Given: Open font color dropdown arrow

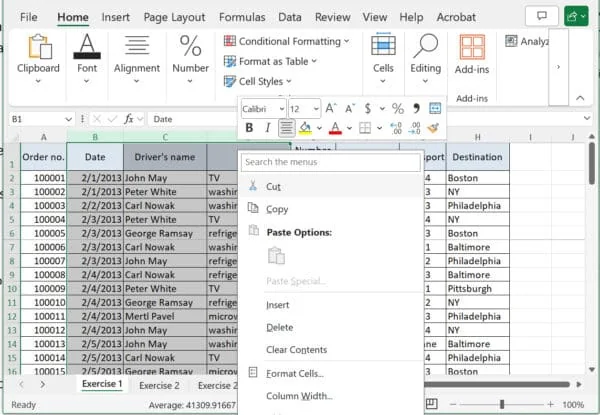Looking at the screenshot, I should coord(349,128).
